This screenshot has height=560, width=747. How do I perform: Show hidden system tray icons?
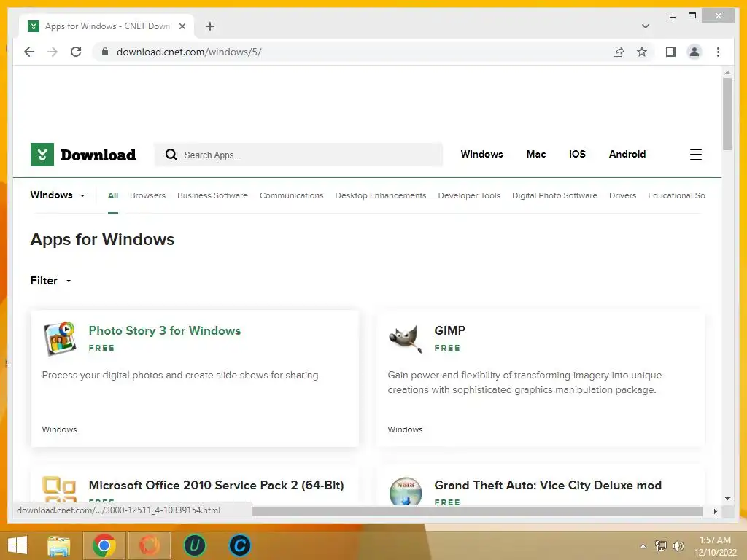(x=643, y=546)
